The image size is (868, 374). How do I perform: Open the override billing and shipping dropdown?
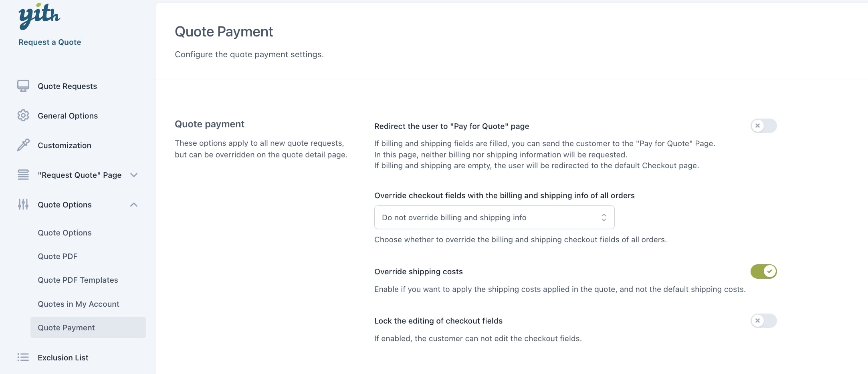(x=494, y=217)
